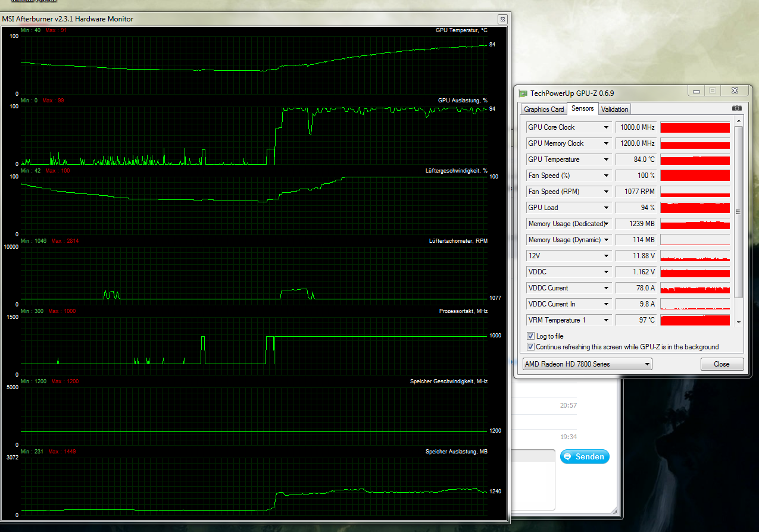Screen dimensions: 759x532
Task: Click the 19:34 timestamp in chat window
Action: coord(569,437)
